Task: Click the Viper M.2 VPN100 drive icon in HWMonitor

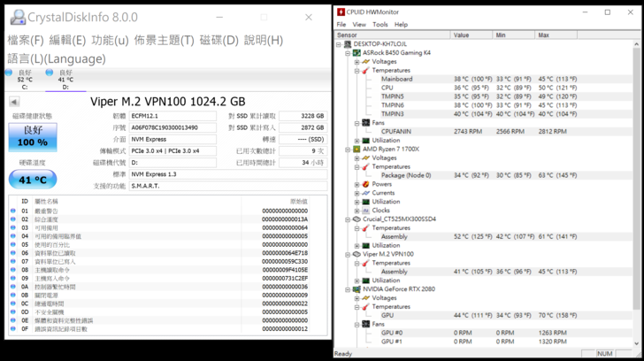Action: (356, 254)
